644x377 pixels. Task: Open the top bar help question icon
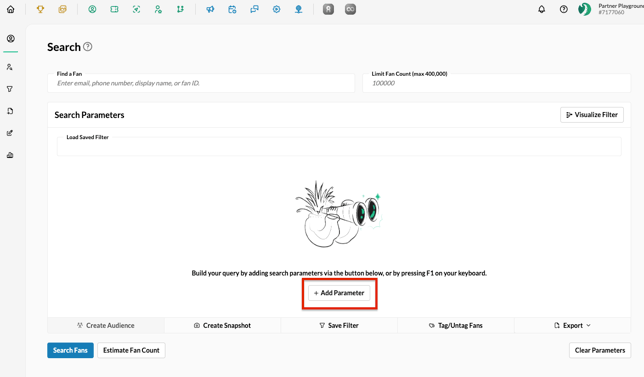[x=564, y=9]
